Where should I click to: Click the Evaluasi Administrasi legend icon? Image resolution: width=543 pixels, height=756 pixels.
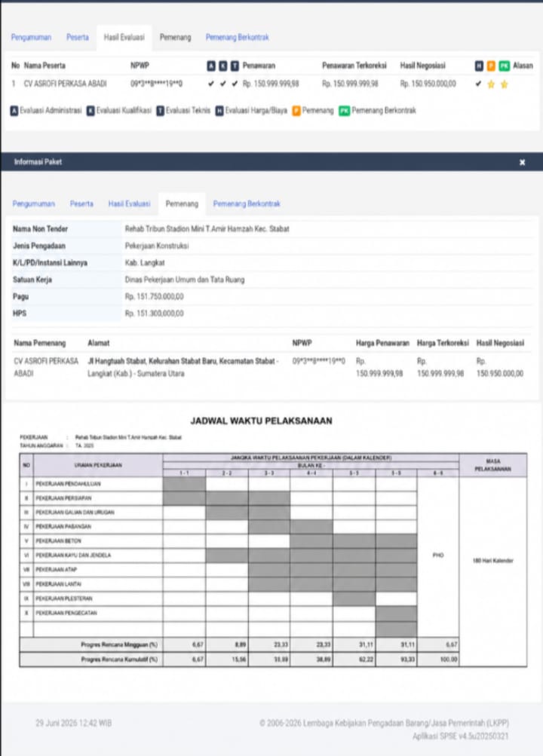coord(14,111)
